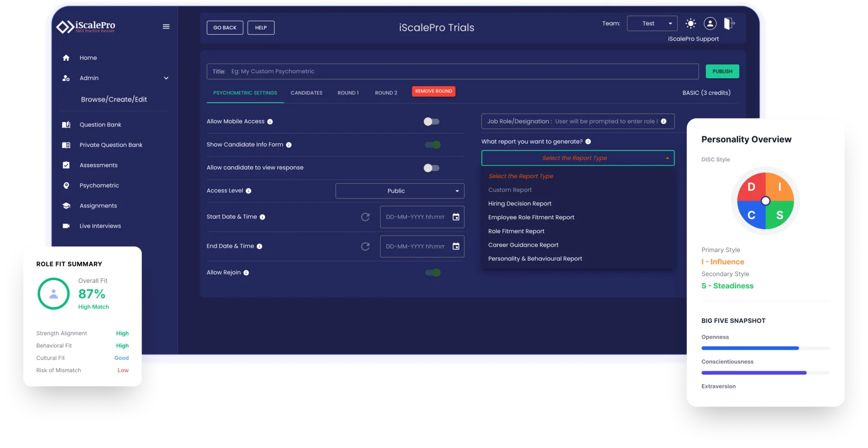Open calendar picker for End Date
The image size is (868, 448).
coord(456,246)
